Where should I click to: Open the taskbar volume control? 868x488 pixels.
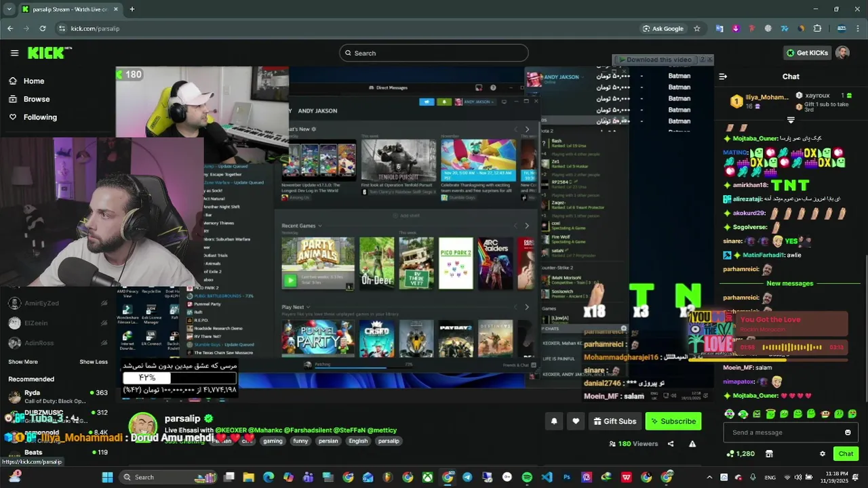tap(797, 477)
